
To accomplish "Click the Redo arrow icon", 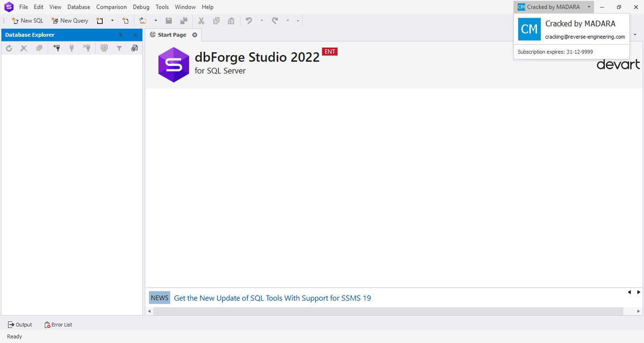I will click(275, 21).
